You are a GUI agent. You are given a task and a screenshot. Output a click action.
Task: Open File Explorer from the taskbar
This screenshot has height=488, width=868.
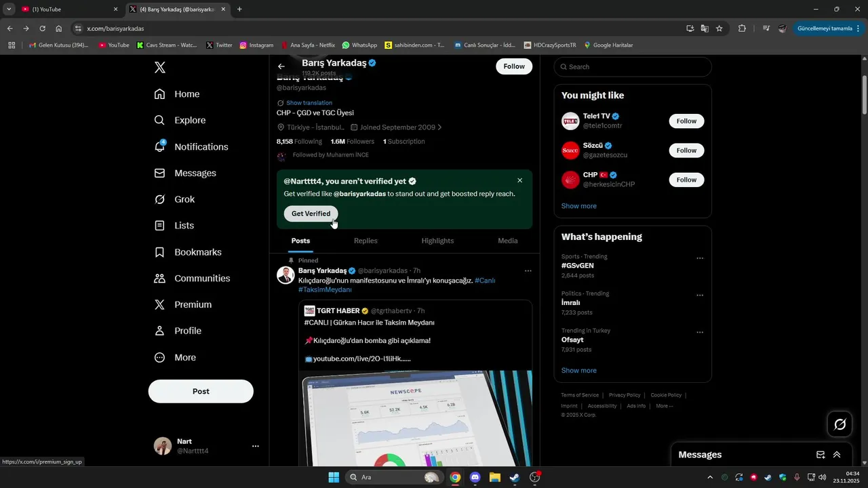point(494,477)
